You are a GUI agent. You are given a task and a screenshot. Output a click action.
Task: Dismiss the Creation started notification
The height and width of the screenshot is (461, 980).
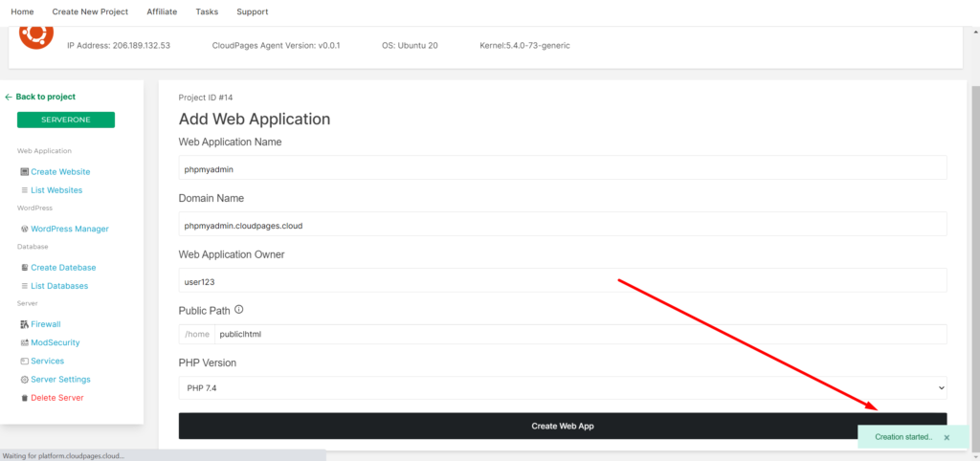(x=947, y=437)
